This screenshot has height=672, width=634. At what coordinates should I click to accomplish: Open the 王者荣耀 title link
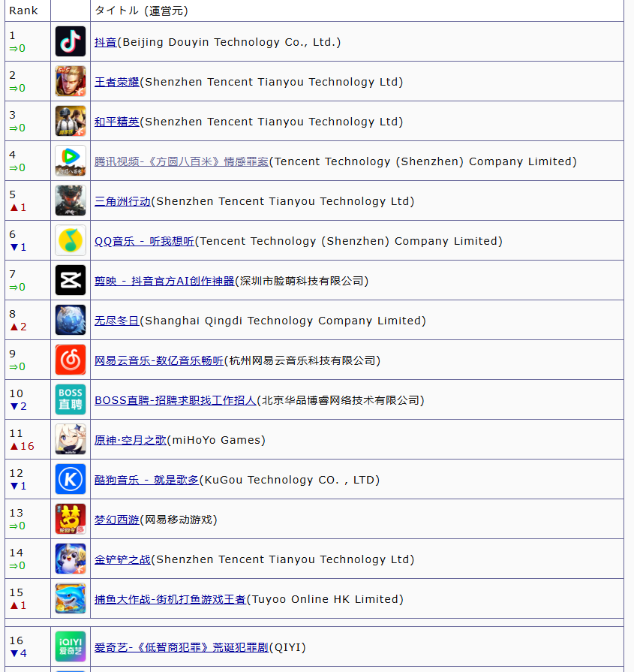(x=117, y=82)
